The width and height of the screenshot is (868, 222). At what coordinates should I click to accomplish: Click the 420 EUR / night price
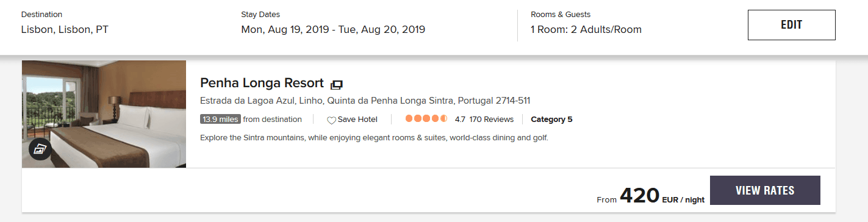pos(662,196)
